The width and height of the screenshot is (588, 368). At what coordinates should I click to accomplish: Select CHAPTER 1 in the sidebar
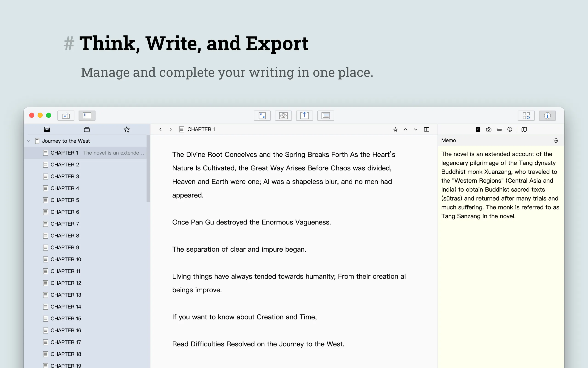pos(85,153)
